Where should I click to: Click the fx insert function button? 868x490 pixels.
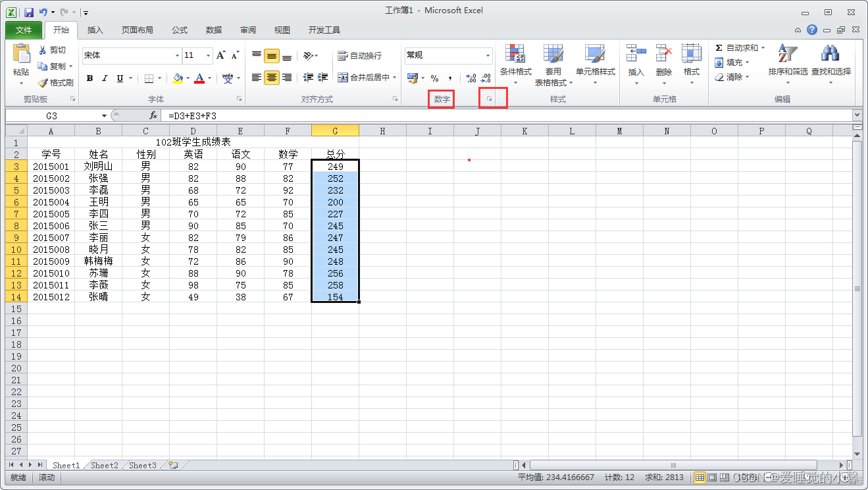click(x=153, y=116)
